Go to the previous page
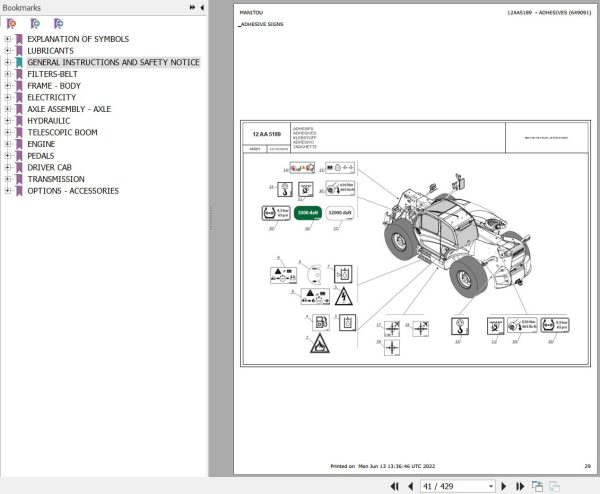Screen dimensions: 600x494 tap(411, 486)
